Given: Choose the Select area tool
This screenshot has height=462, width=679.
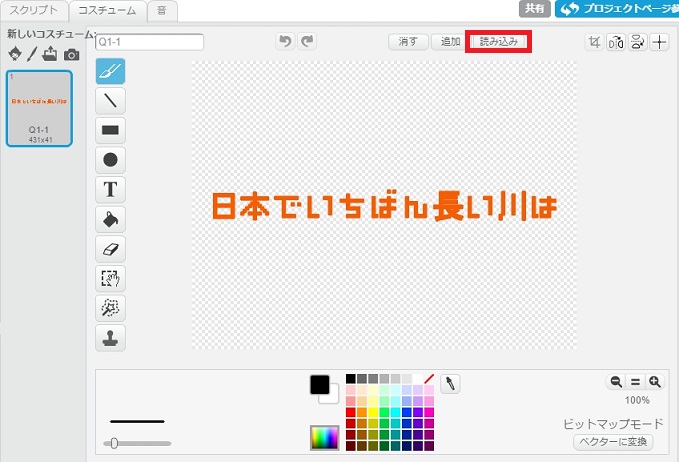Looking at the screenshot, I should click(x=110, y=278).
